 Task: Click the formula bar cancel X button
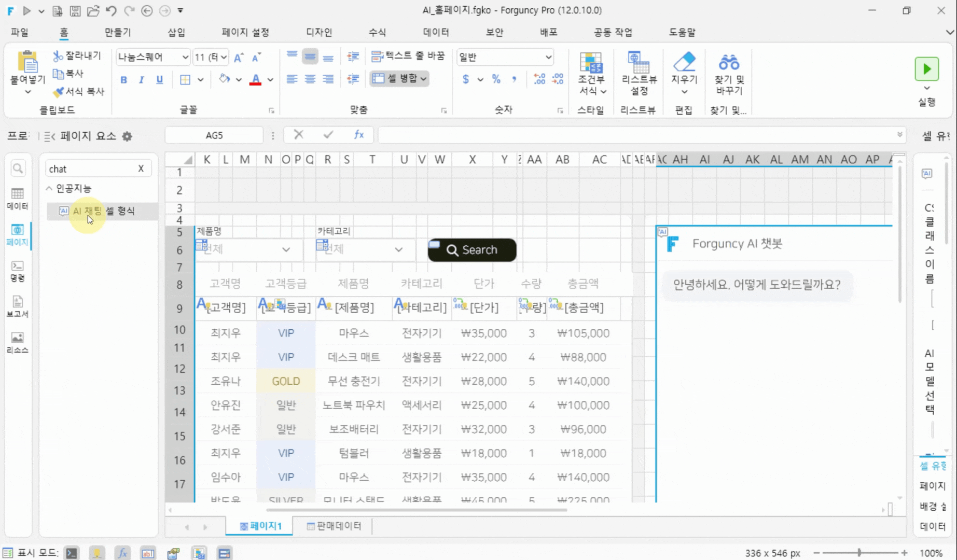(x=298, y=135)
